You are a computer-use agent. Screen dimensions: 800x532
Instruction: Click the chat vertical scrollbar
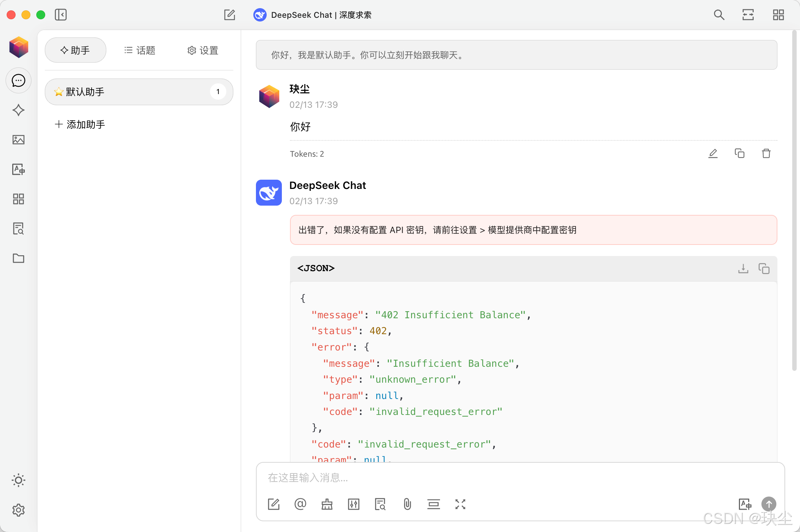pos(794,200)
